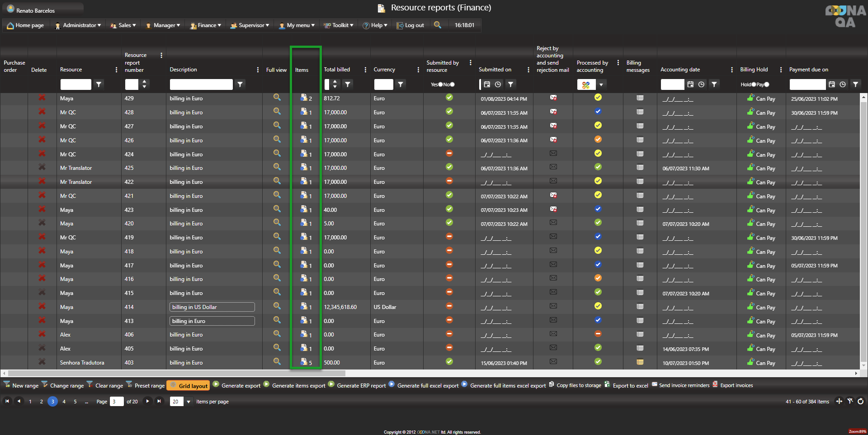
Task: Select Pay radio in Billing Hold filter
Action: click(x=767, y=84)
